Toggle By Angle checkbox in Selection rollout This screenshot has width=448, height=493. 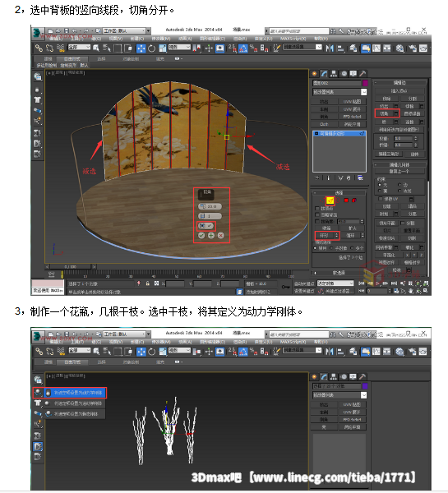317,221
